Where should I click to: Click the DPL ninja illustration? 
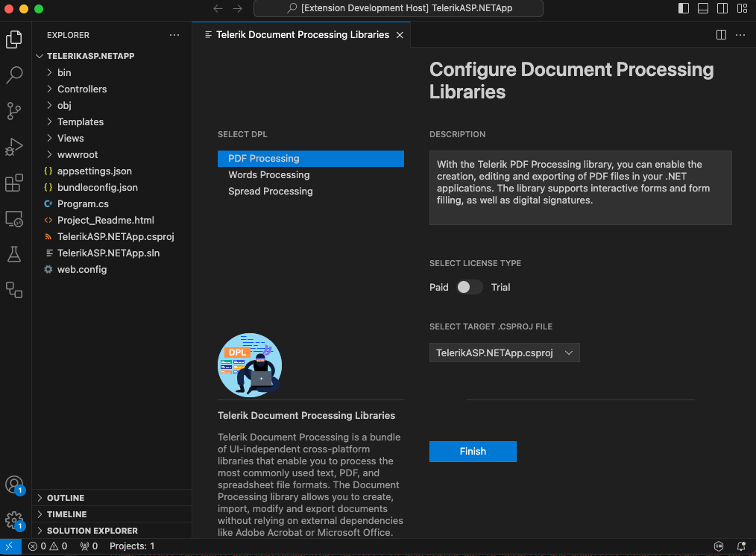click(x=250, y=365)
